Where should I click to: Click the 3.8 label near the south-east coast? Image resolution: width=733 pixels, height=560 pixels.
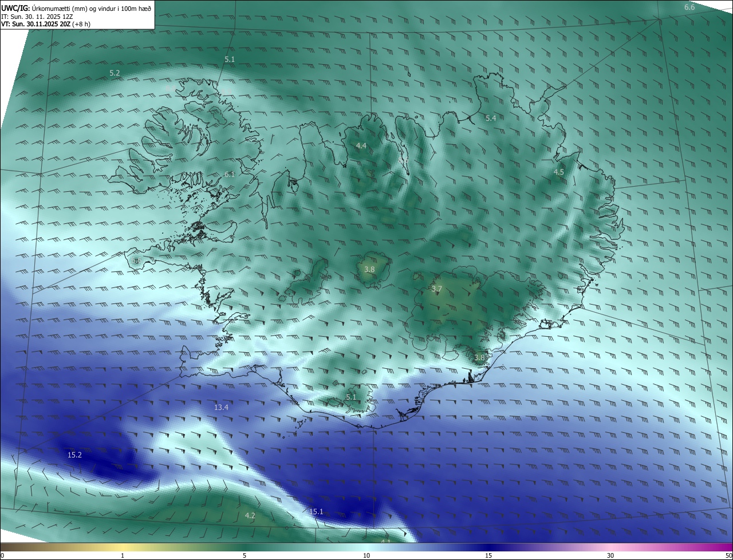[479, 357]
